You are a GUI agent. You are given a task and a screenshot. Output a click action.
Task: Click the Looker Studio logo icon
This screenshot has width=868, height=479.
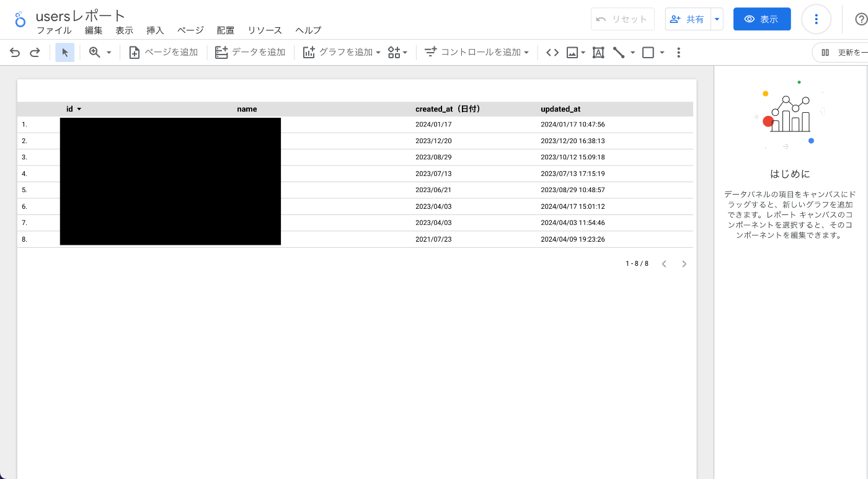click(x=20, y=19)
